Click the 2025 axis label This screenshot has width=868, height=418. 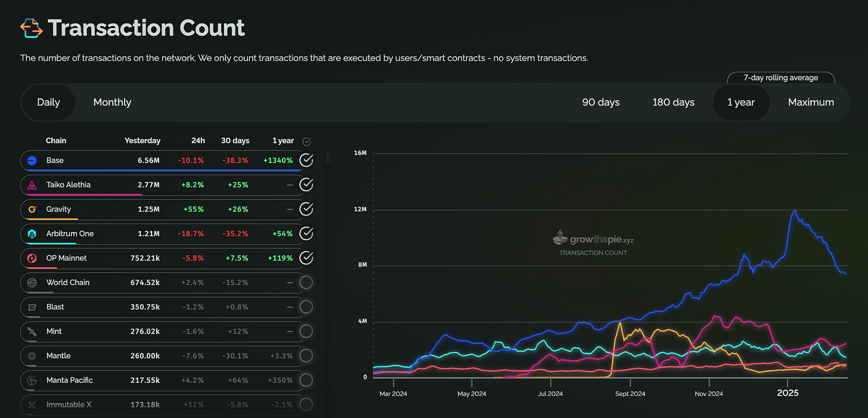click(787, 394)
